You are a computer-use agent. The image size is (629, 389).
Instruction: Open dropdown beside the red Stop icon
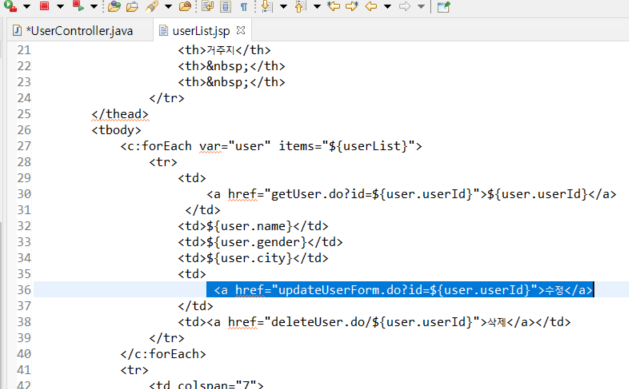[60, 6]
